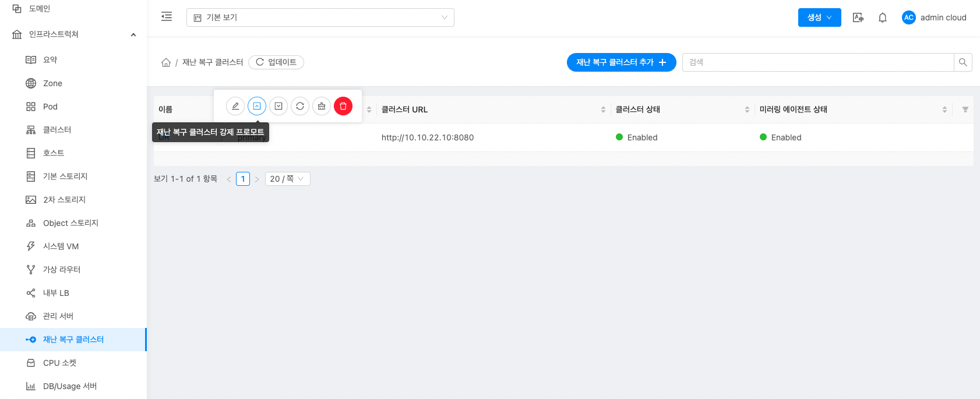Click the edit pencil icon in action popup
980x399 pixels.
pos(235,106)
